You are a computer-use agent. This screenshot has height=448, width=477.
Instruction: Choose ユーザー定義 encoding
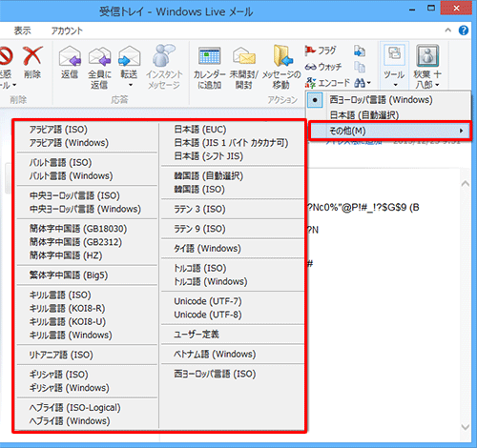[197, 334]
